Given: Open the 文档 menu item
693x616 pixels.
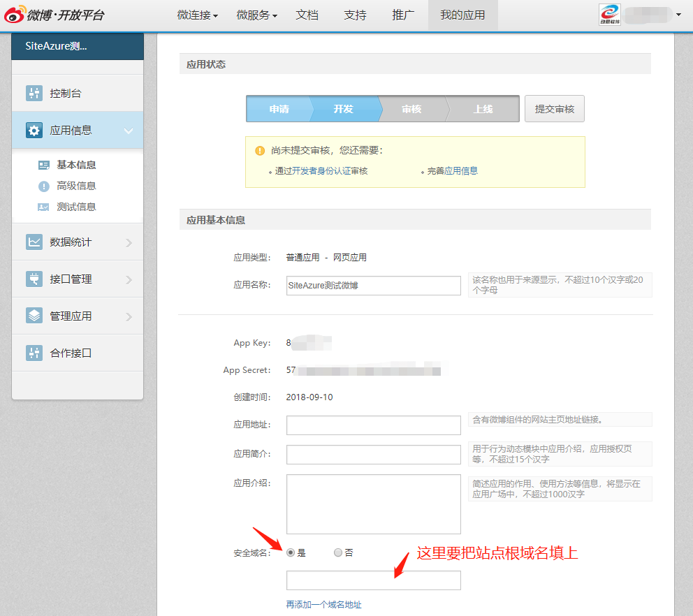Looking at the screenshot, I should tap(307, 15).
